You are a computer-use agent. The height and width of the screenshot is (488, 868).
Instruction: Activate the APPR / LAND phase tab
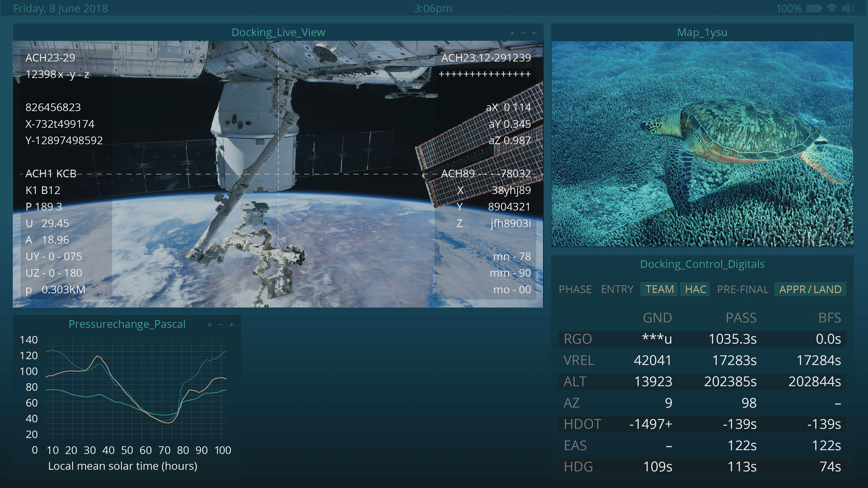810,289
